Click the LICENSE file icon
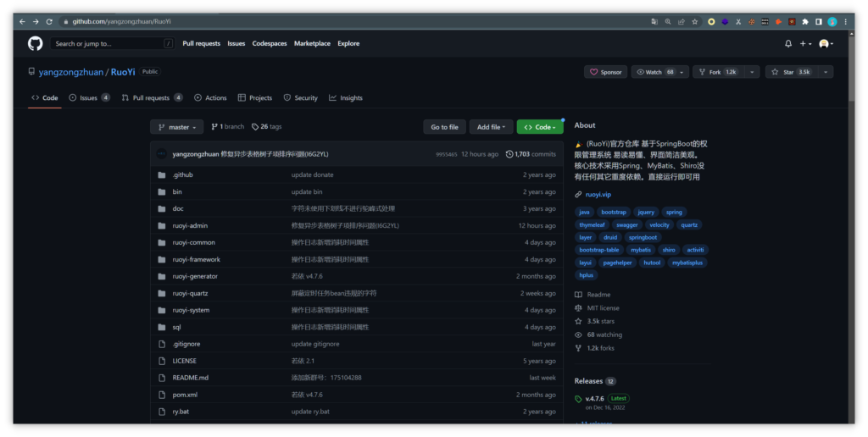Viewport: 868px width, 437px height. point(162,361)
